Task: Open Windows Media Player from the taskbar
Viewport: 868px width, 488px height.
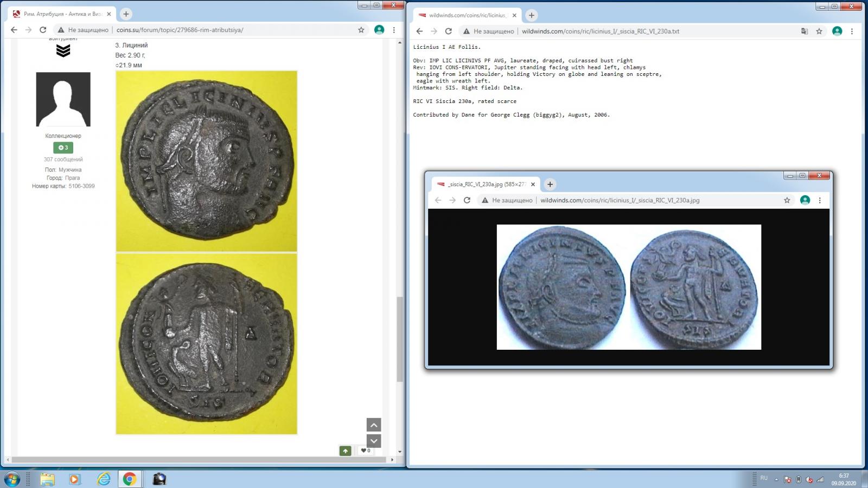Action: (75, 479)
